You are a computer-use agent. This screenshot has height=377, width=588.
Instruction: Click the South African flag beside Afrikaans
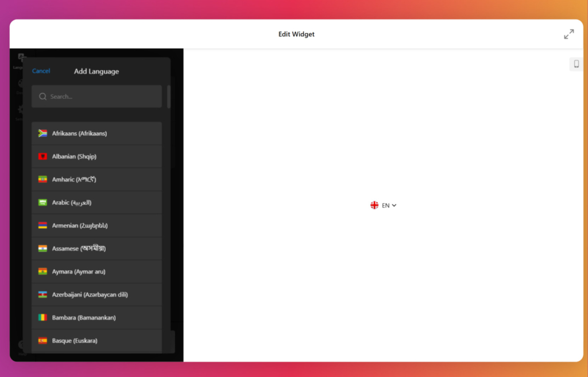[x=42, y=133]
